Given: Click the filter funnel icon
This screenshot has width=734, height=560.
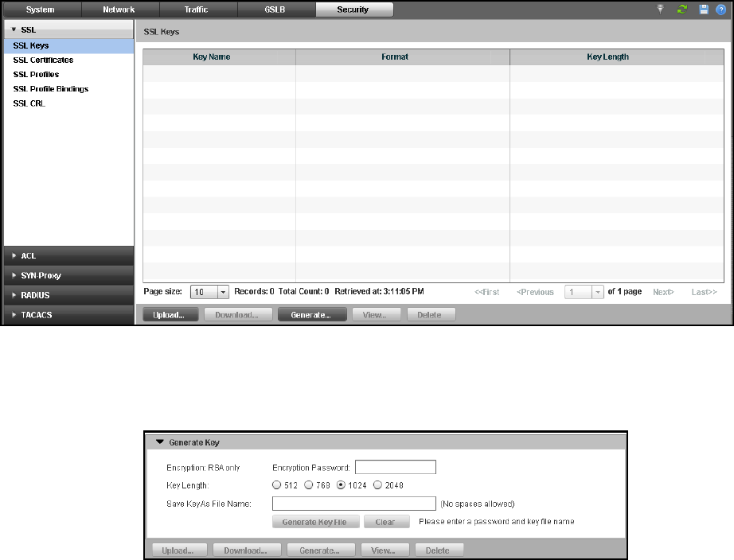Looking at the screenshot, I should [x=660, y=10].
